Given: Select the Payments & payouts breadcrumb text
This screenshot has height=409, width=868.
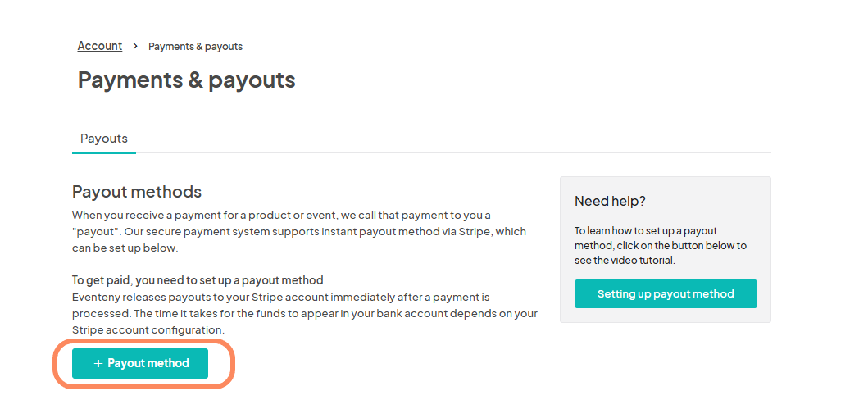Looking at the screenshot, I should tap(195, 47).
